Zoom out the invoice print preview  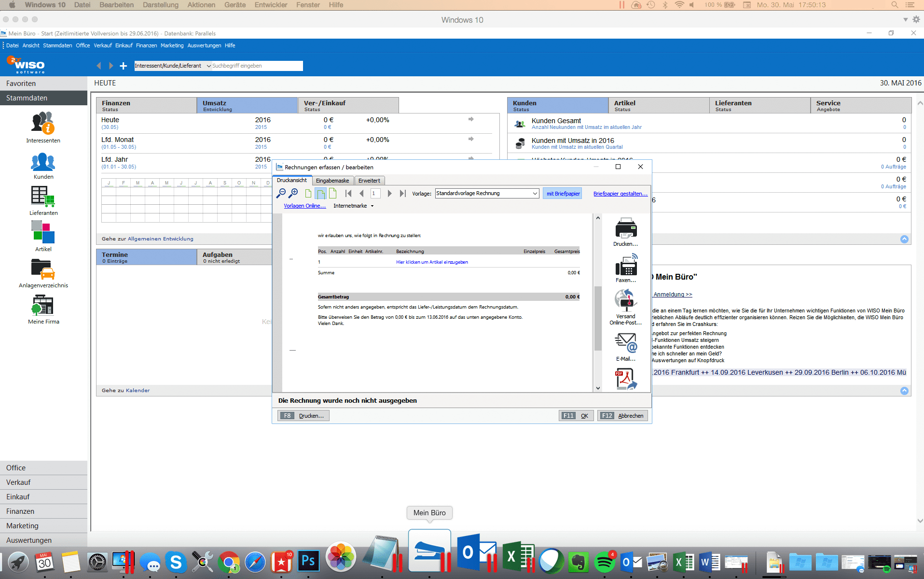click(x=281, y=193)
